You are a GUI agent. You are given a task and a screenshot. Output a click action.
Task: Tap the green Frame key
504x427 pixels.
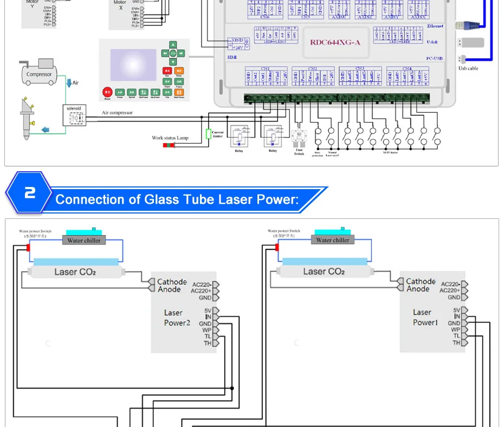tap(179, 82)
